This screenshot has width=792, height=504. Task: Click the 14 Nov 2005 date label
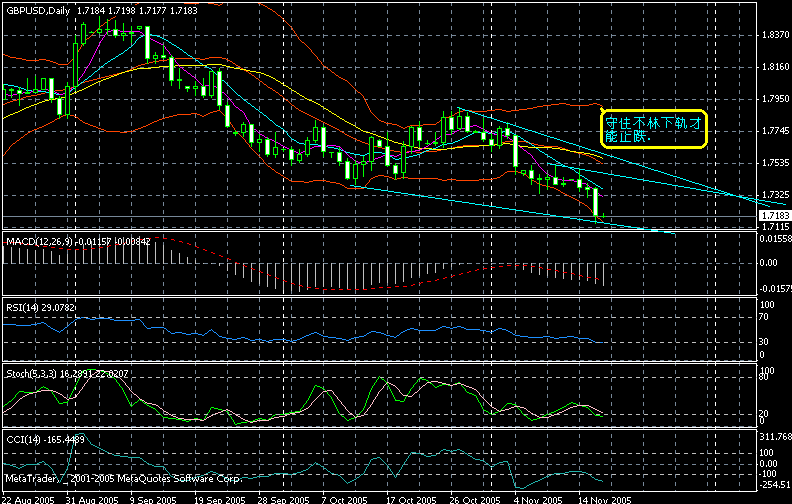coord(604,499)
